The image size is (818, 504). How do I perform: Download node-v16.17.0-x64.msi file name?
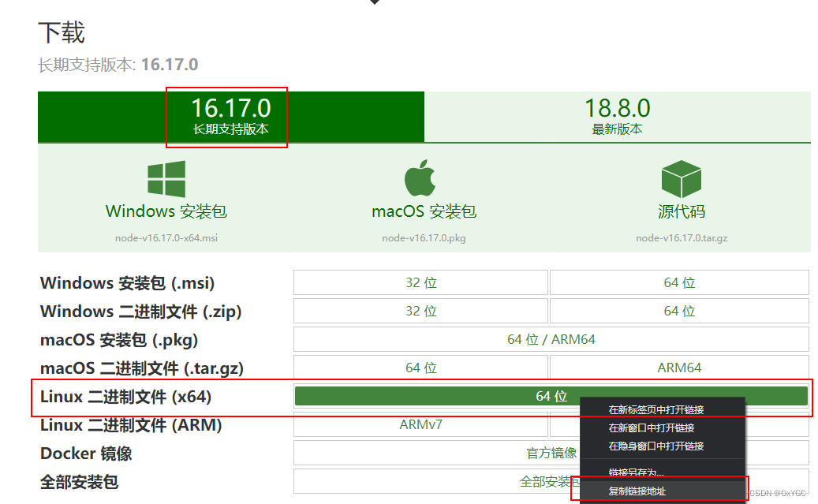pos(166,238)
